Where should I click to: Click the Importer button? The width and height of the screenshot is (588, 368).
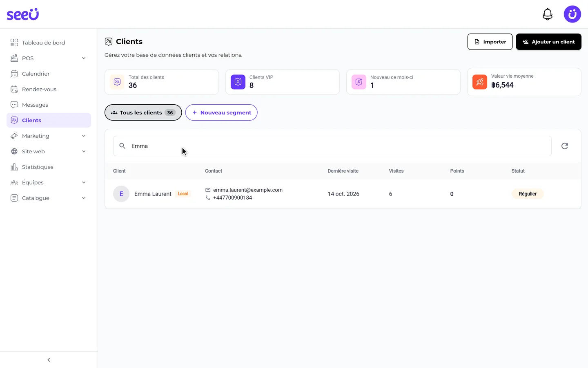(490, 42)
